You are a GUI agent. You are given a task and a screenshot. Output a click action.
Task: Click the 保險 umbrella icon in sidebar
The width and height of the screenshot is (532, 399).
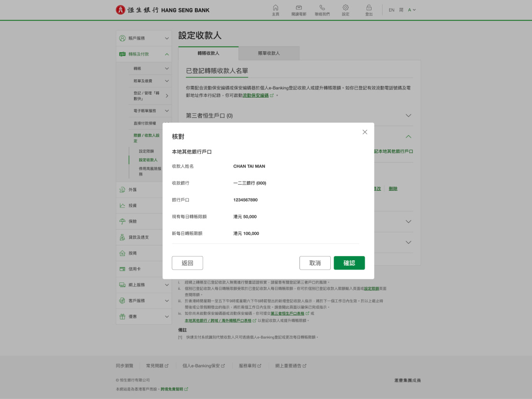(122, 221)
